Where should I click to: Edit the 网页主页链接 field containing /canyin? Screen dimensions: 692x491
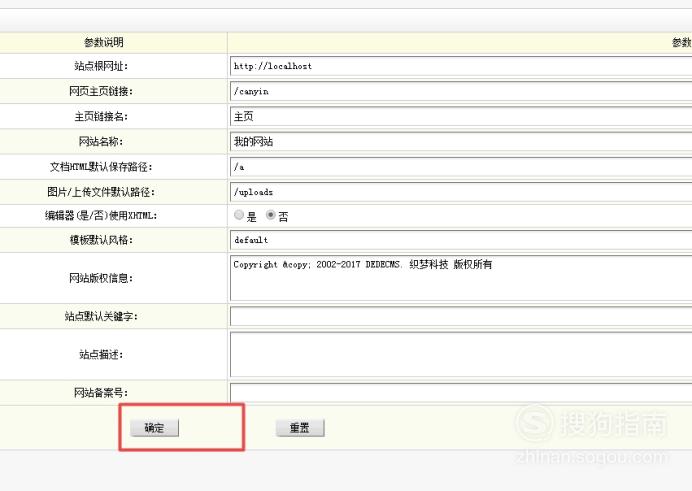tap(461, 91)
